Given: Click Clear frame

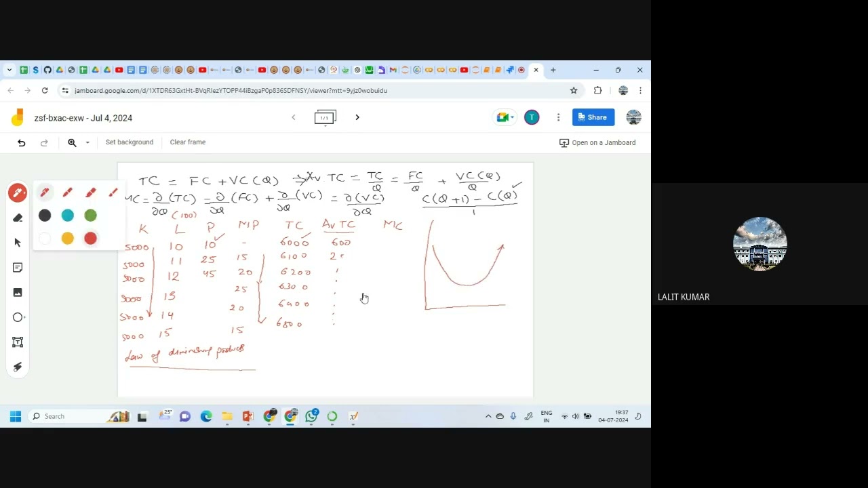Looking at the screenshot, I should click(188, 142).
